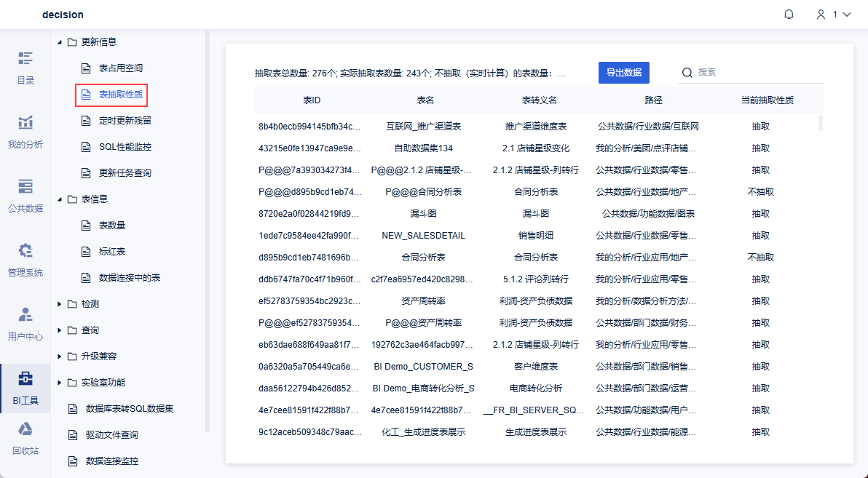This screenshot has width=868, height=478.
Task: Collapse the 更新信息 folder arrow
Action: [x=60, y=42]
